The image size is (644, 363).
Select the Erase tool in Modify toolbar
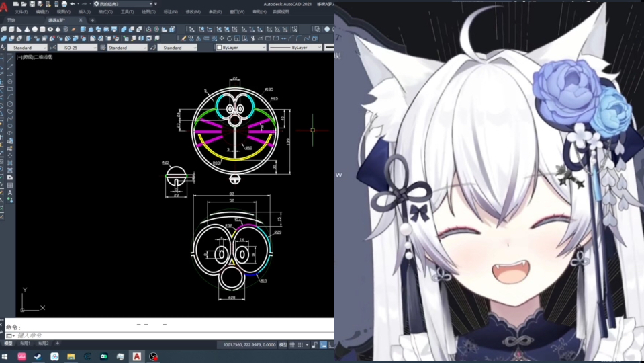(183, 38)
